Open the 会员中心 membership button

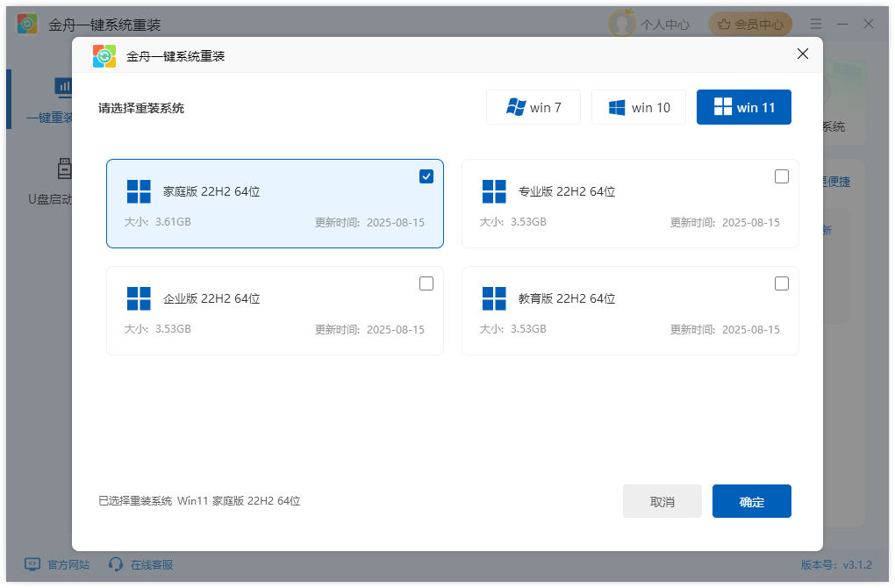point(750,25)
